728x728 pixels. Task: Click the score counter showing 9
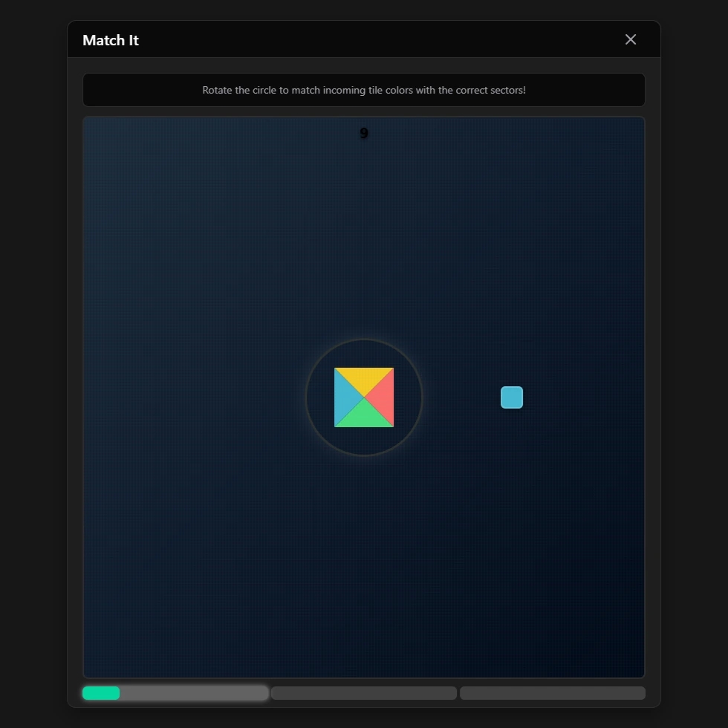click(364, 134)
